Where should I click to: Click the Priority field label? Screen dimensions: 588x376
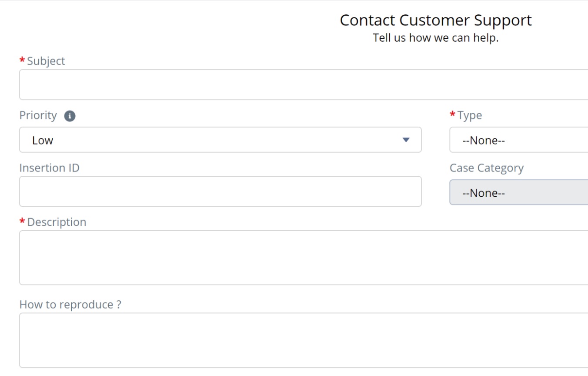tap(38, 115)
